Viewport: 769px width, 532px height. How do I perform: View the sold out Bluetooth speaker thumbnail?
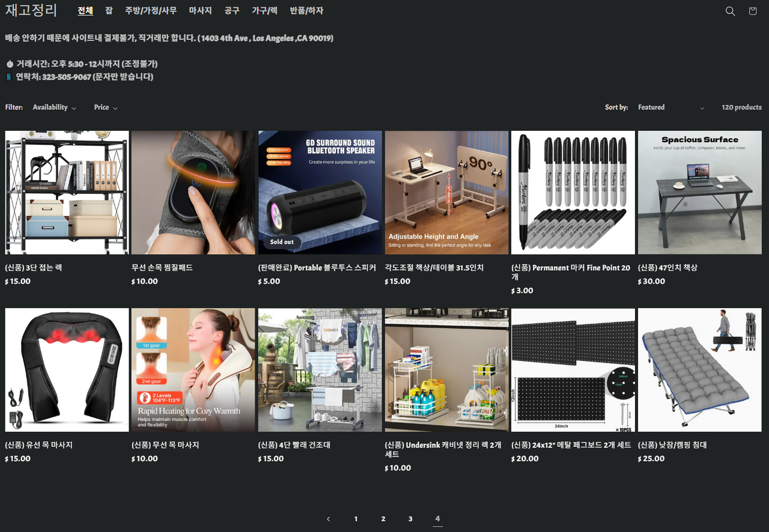coord(320,193)
